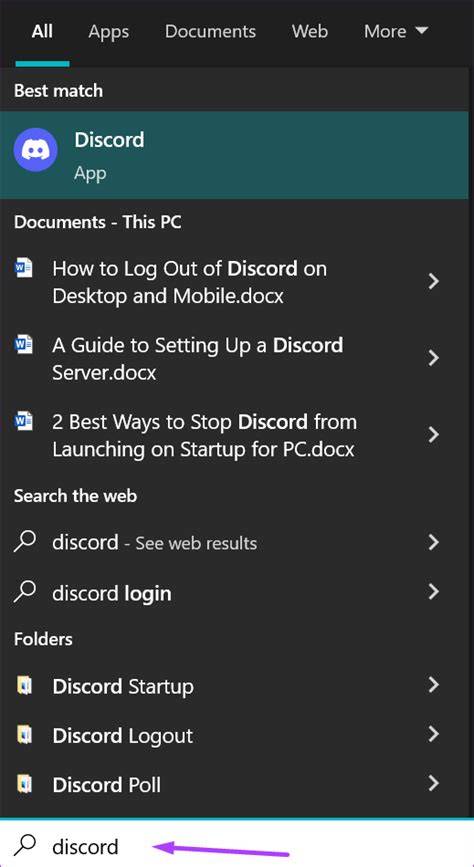Expand chevron for How to Log Out document
This screenshot has width=474, height=867.
(x=434, y=281)
